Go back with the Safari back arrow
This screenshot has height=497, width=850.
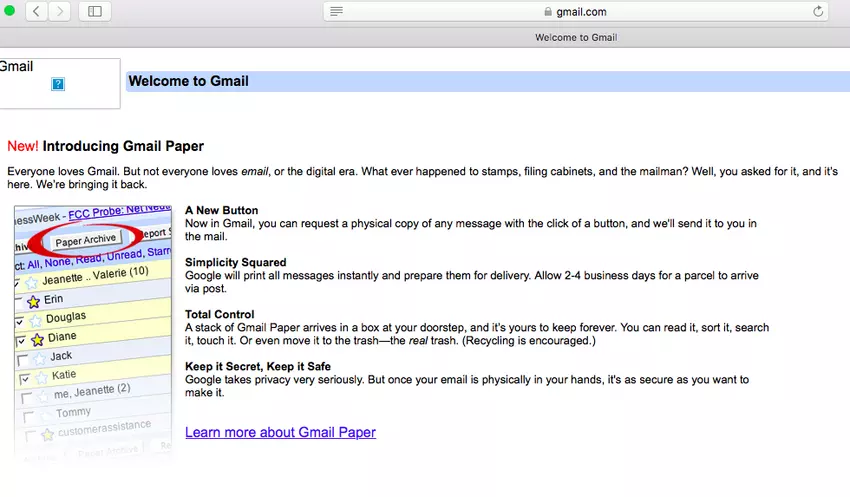coord(36,11)
